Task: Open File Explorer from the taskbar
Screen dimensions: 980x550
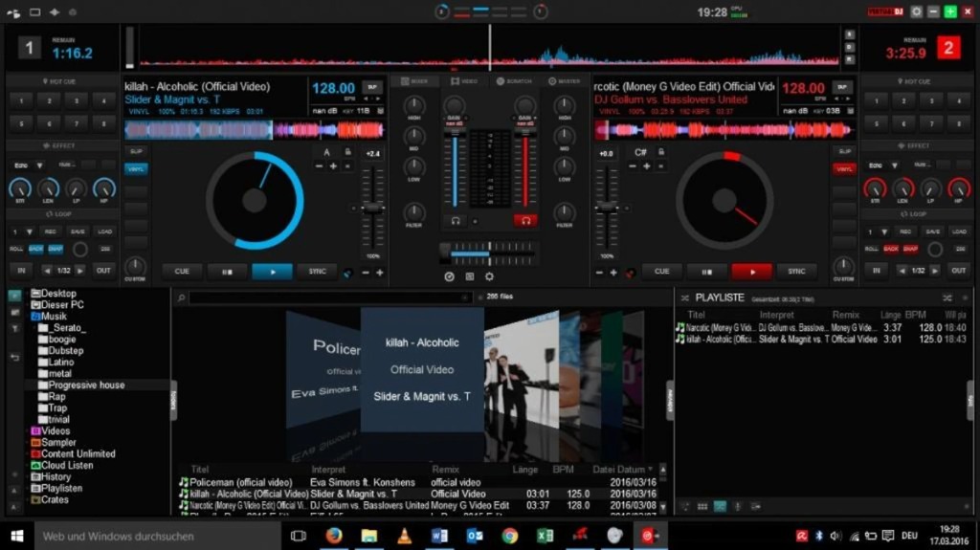Action: pyautogui.click(x=368, y=536)
